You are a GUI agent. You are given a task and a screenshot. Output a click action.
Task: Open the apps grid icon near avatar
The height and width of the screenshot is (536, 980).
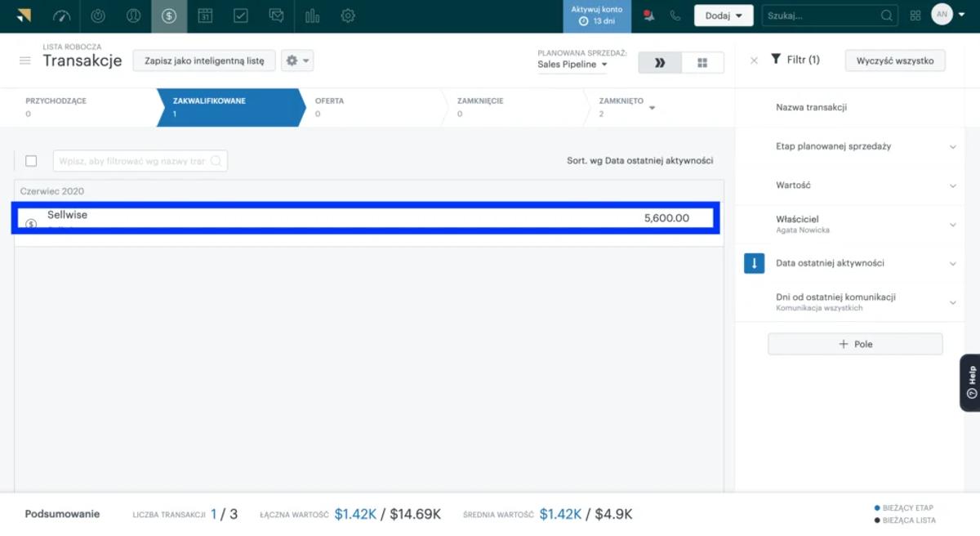[x=915, y=16]
